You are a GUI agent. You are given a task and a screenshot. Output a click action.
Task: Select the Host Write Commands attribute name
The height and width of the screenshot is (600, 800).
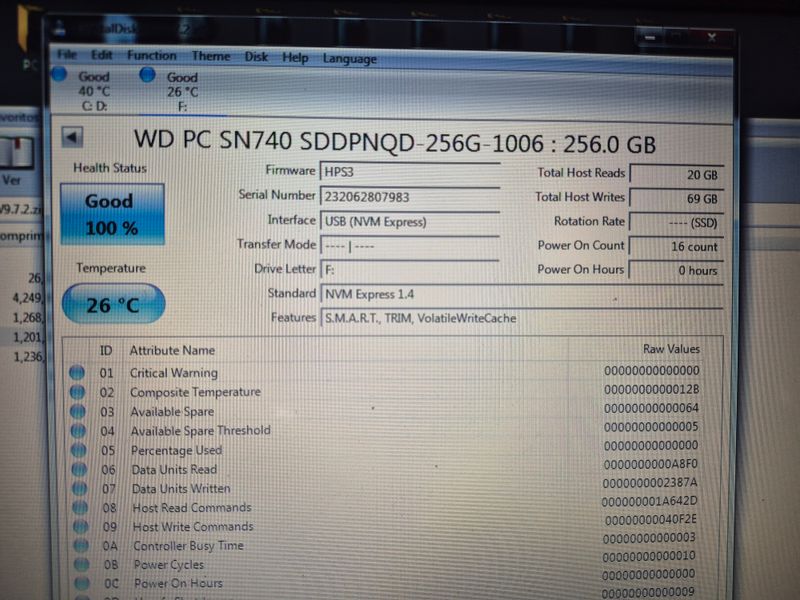(x=193, y=527)
